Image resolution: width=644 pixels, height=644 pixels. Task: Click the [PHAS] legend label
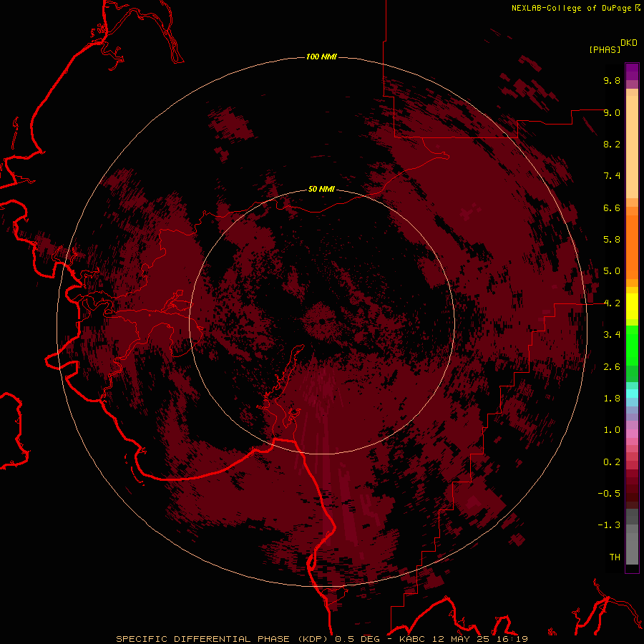pyautogui.click(x=605, y=49)
